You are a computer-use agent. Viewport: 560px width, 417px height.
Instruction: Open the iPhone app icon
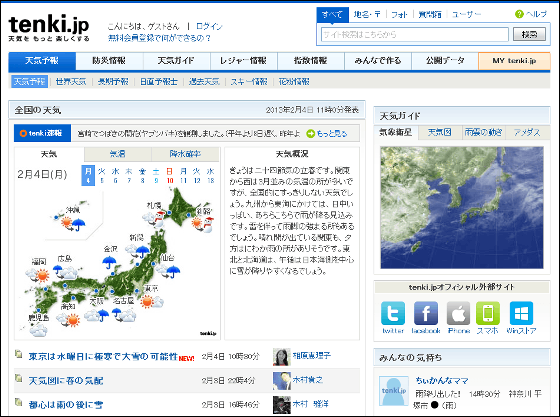459,313
